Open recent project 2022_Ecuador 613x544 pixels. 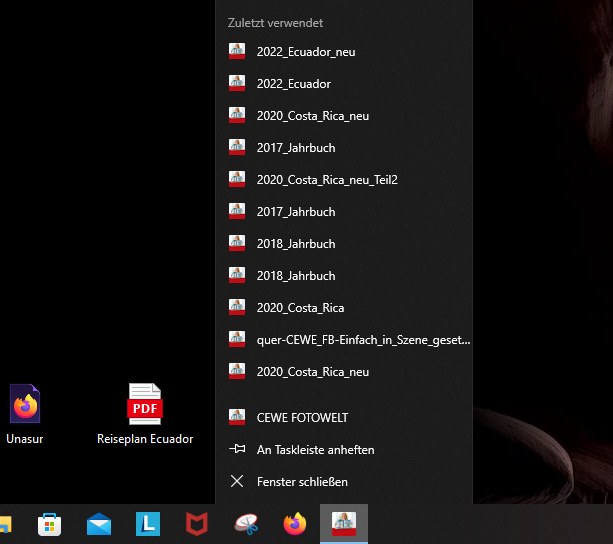coord(293,84)
